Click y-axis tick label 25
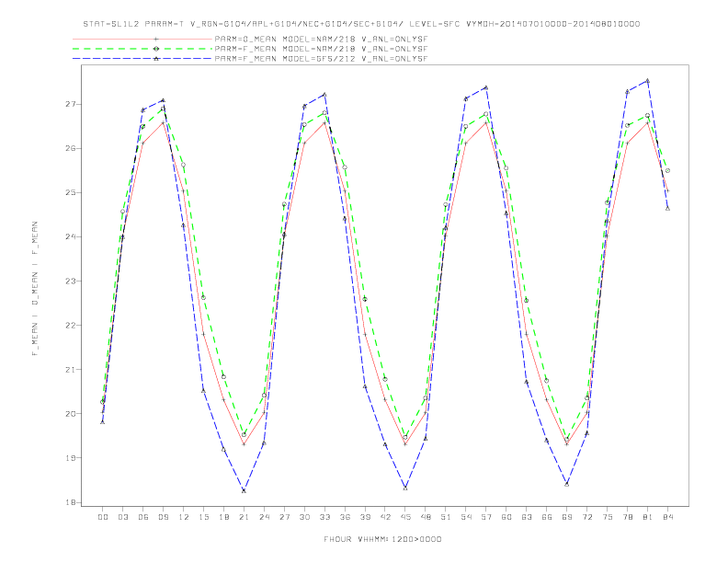Image resolution: width=728 pixels, height=563 pixels. pos(71,193)
